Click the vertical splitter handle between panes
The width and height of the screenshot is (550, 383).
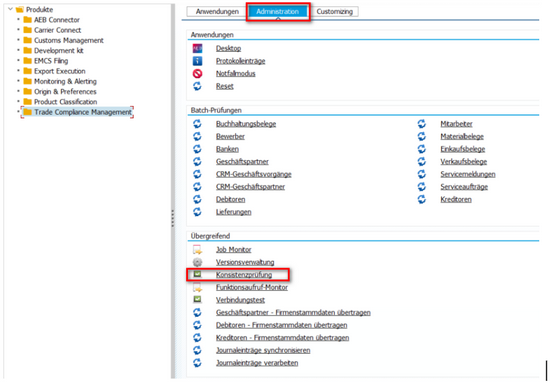click(173, 218)
